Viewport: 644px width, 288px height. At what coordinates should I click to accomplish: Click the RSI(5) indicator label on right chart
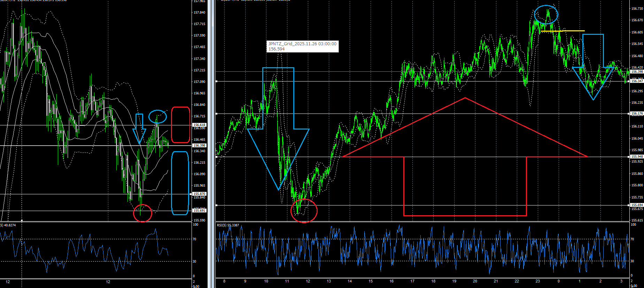(228, 225)
